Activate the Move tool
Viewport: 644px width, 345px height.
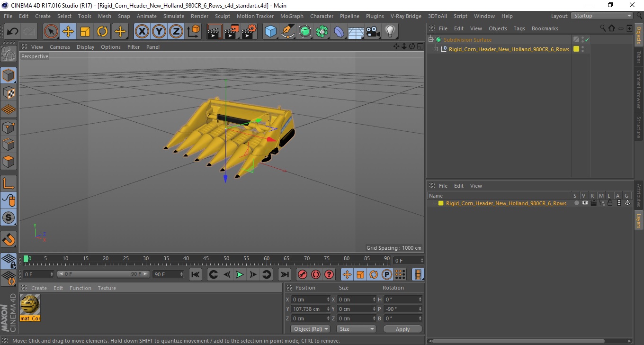[x=68, y=32]
